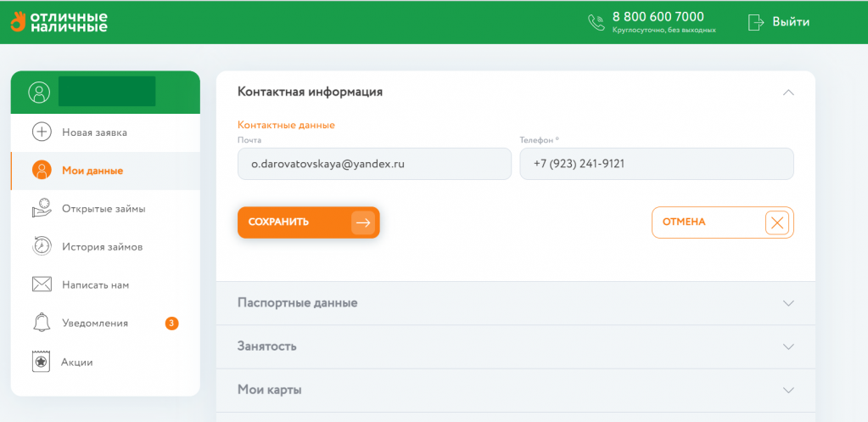Viewport: 868px width, 422px height.
Task: Click the Почта email input field
Action: 374,164
